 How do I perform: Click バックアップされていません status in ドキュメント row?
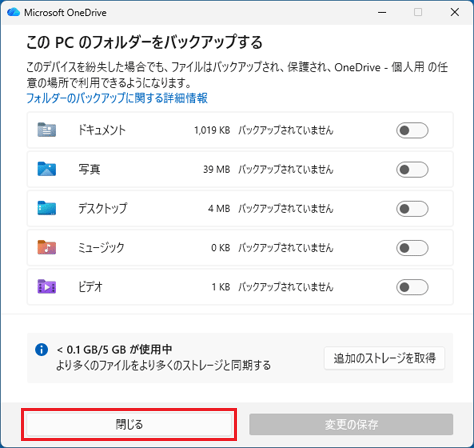point(286,130)
